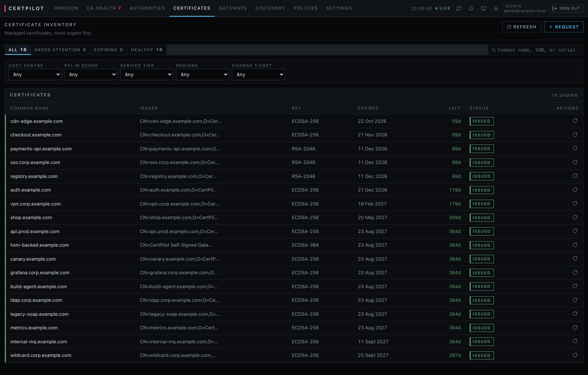Toggle the light/dark theme icon
This screenshot has width=588, height=375.
pos(496,8)
